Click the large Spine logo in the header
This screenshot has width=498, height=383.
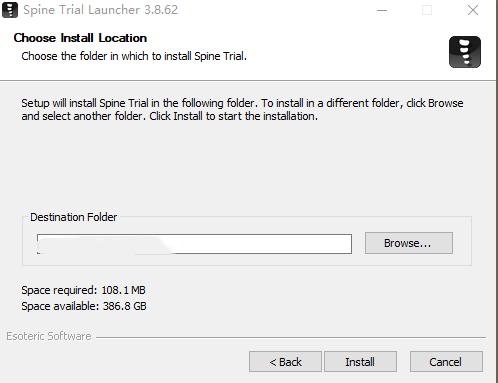point(465,52)
